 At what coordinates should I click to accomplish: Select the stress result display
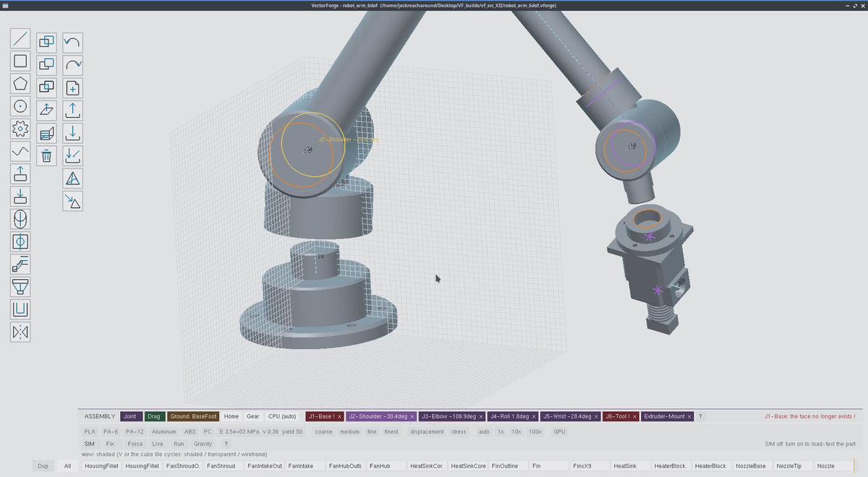[459, 431]
